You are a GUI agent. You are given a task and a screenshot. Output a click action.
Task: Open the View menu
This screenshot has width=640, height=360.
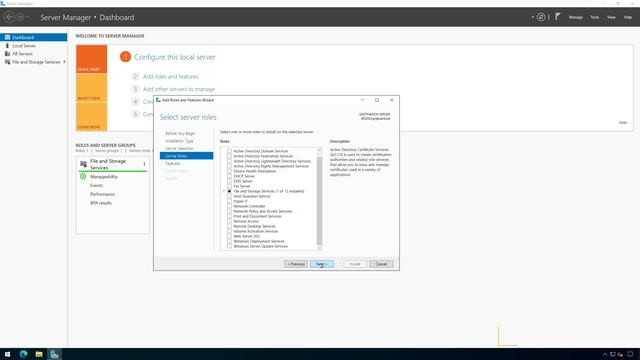[611, 17]
